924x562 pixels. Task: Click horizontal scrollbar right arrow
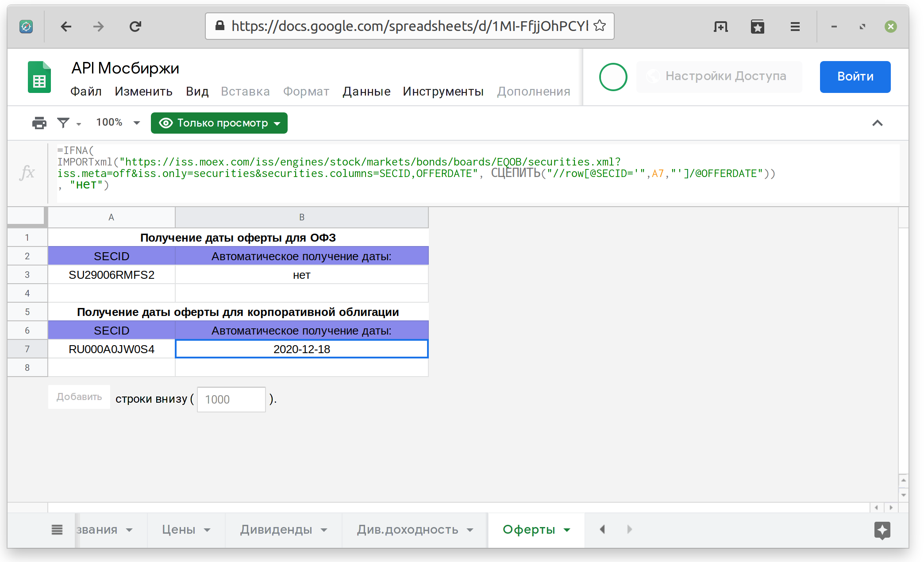(x=891, y=508)
